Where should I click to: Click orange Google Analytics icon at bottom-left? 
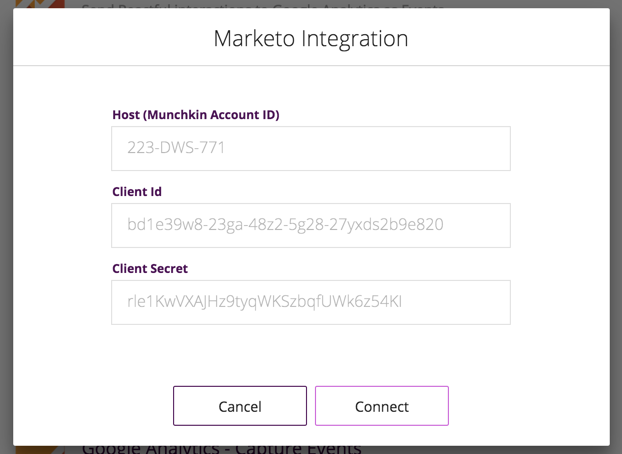40,449
